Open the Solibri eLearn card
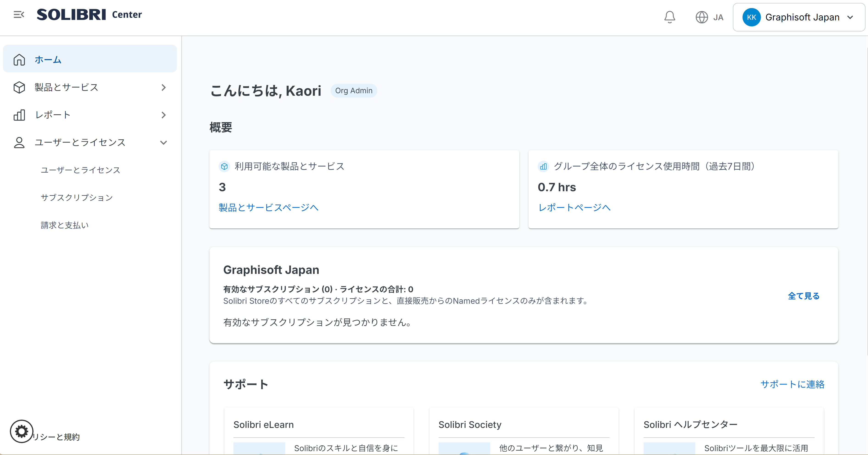Image resolution: width=868 pixels, height=455 pixels. 319,431
